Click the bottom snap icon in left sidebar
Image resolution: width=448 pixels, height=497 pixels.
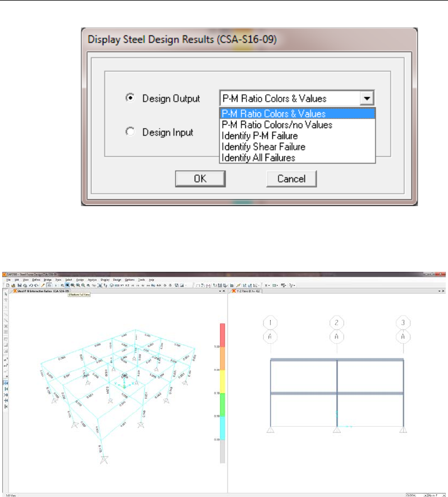(x=6, y=407)
